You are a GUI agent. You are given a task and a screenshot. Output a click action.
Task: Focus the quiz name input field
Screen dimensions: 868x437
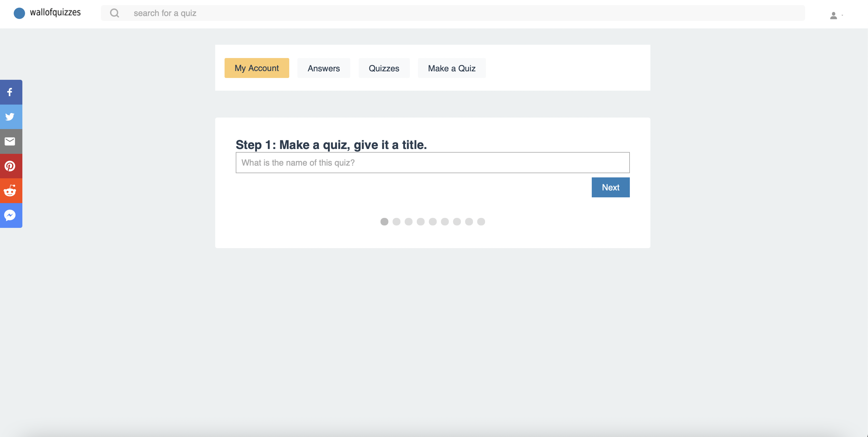click(432, 163)
